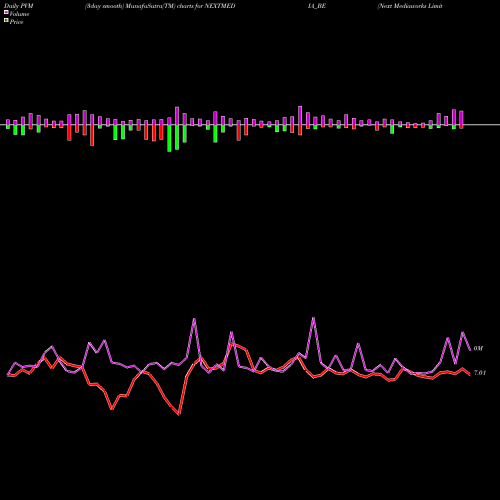Select the 'Price' legend label
The width and height of the screenshot is (500, 500).
[x=16, y=22]
